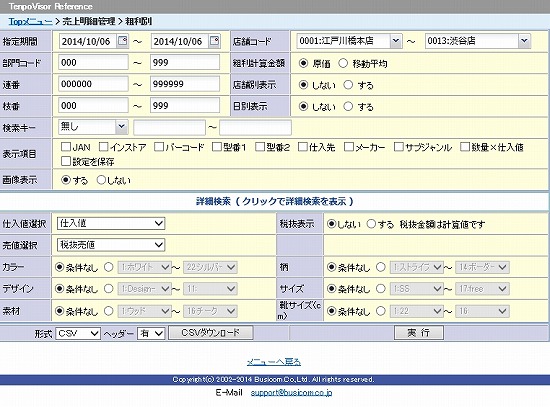Open the 売値選択 dropdown showing 税抜売価

[x=111, y=245]
